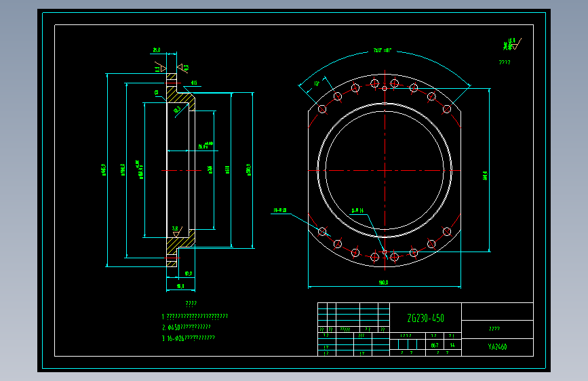Viewport: 588px width, 381px height.
Task: Select the YA2460 drawing number text
Action: click(498, 347)
